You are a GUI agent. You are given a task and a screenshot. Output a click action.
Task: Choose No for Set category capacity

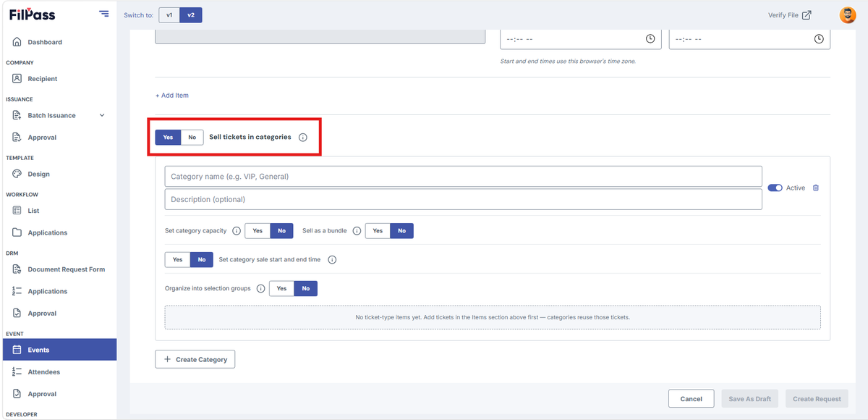[x=281, y=231]
